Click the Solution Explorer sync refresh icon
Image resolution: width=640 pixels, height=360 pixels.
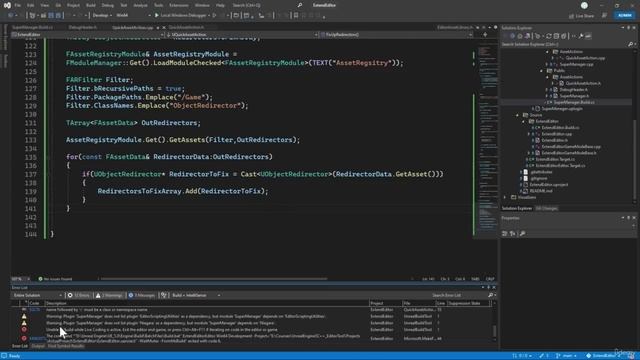[549, 36]
